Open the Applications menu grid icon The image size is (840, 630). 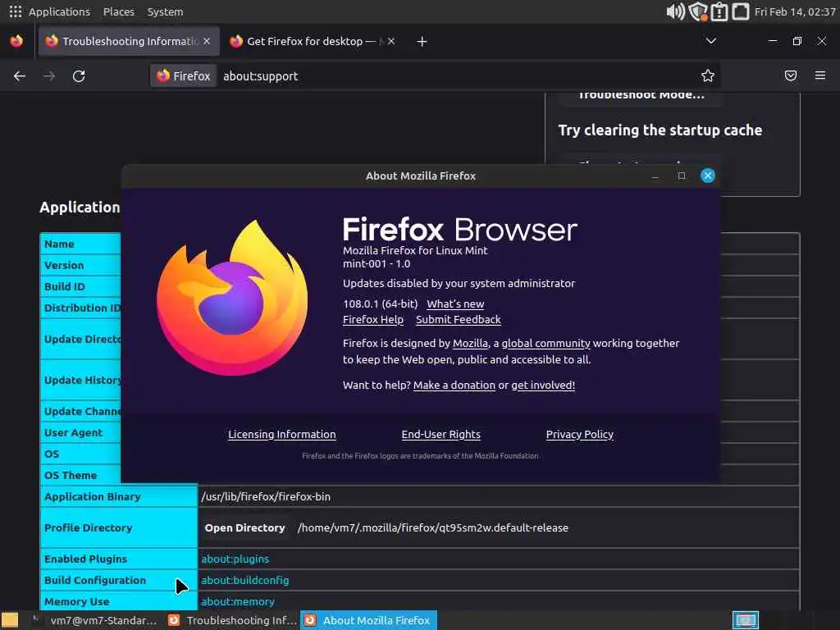tap(16, 11)
